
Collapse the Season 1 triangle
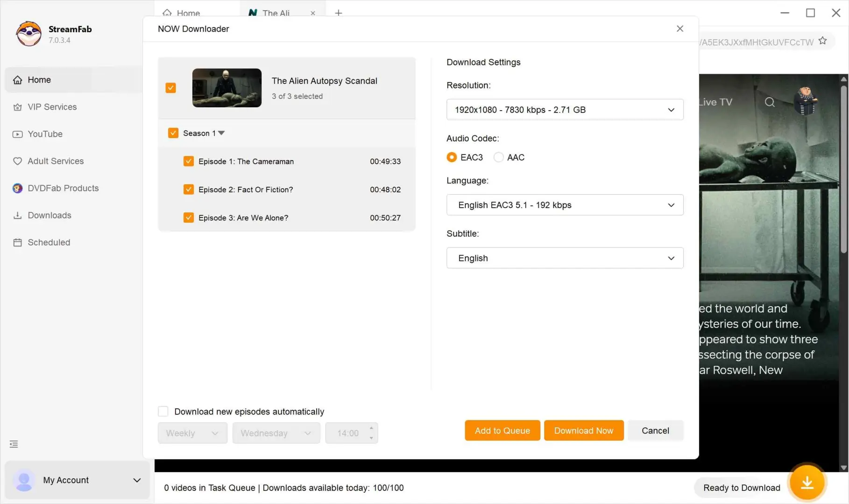pyautogui.click(x=221, y=133)
